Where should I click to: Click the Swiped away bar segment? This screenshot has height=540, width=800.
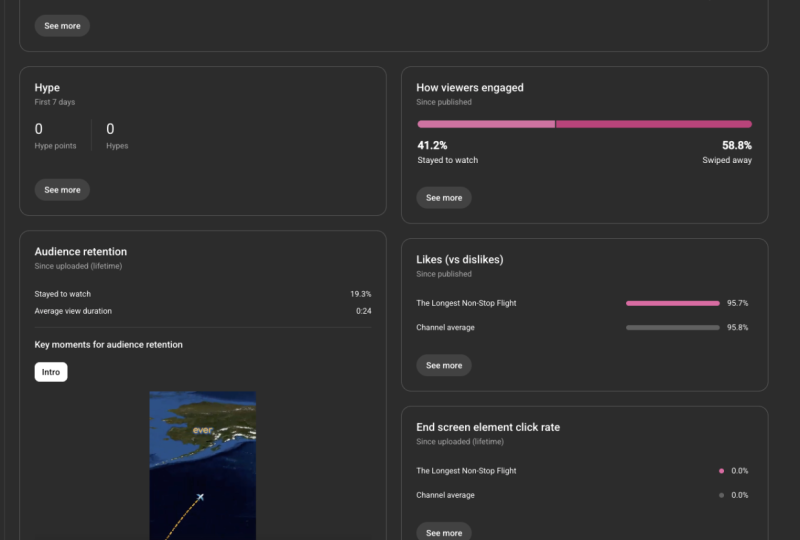point(654,124)
